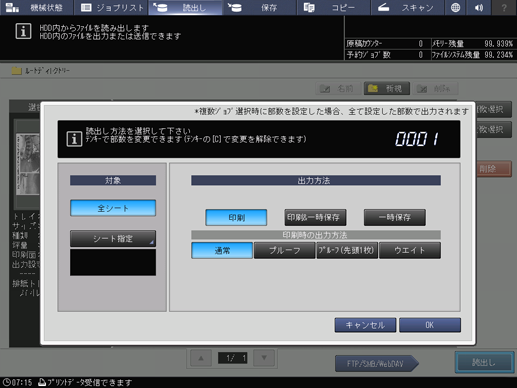Click the info icon in the dialog message

[x=74, y=139]
